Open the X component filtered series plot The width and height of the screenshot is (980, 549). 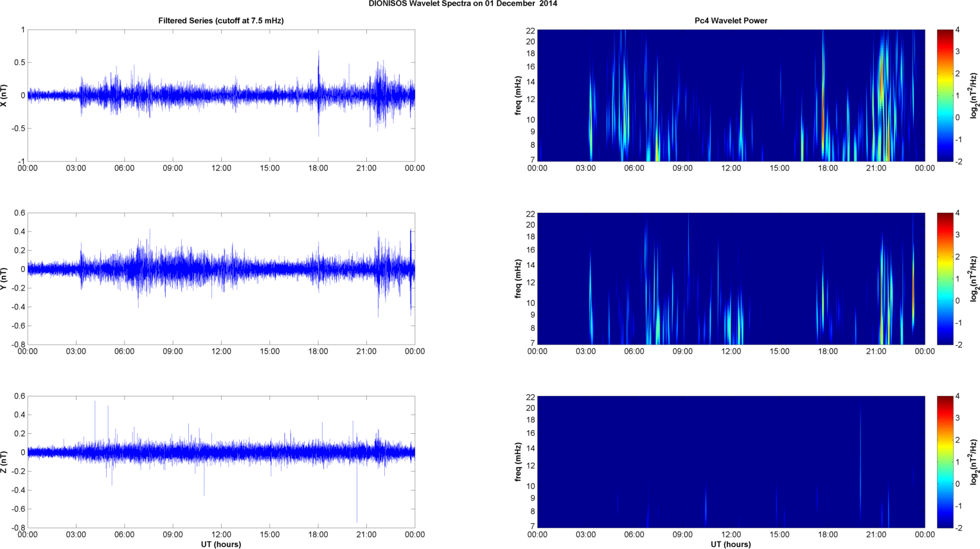click(x=221, y=95)
